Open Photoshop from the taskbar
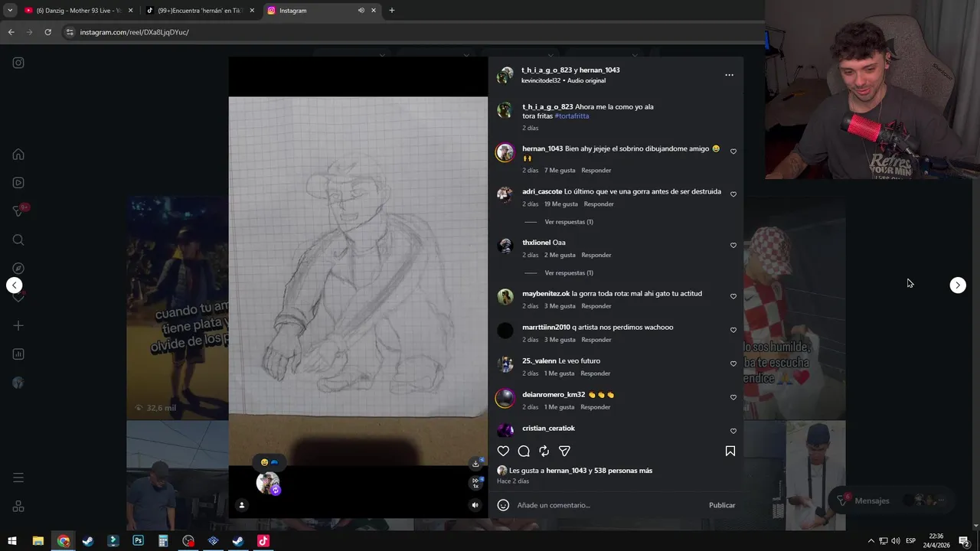This screenshot has height=551, width=980. click(x=138, y=541)
